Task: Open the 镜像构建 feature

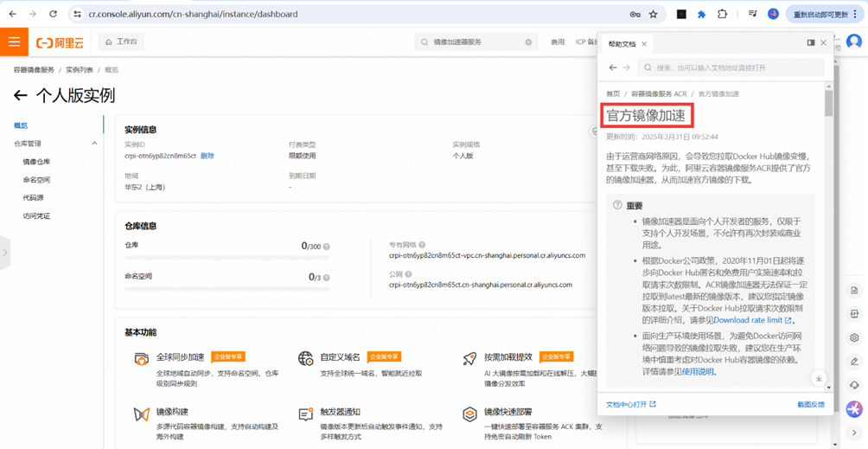Action: pos(172,412)
